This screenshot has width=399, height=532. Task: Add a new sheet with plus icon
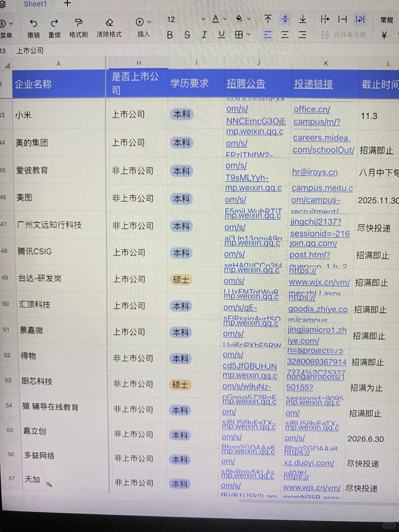pos(67,3)
